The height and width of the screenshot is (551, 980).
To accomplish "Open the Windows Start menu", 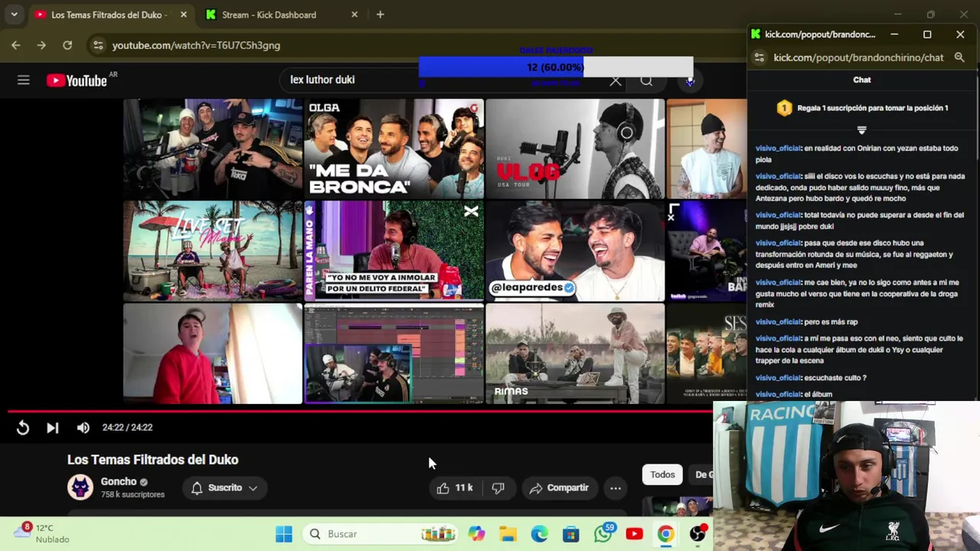I will pos(284,534).
